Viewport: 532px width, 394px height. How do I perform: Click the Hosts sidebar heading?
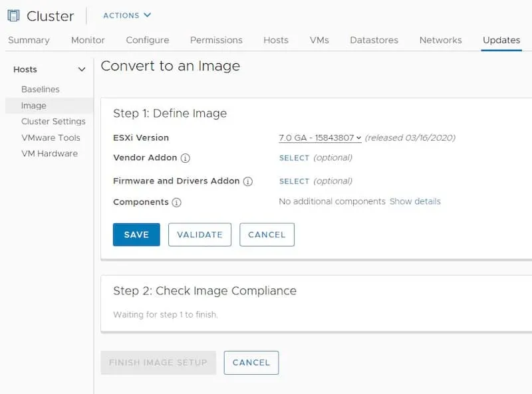click(x=25, y=70)
